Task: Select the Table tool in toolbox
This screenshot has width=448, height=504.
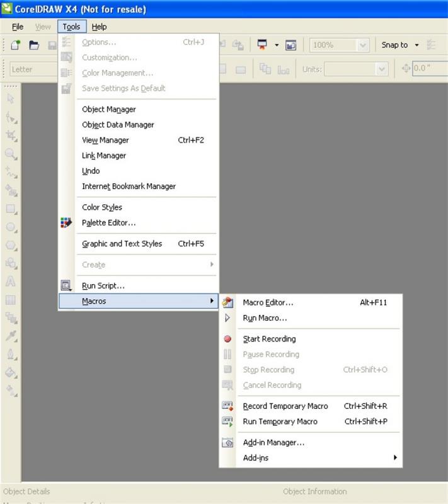Action: tap(11, 301)
